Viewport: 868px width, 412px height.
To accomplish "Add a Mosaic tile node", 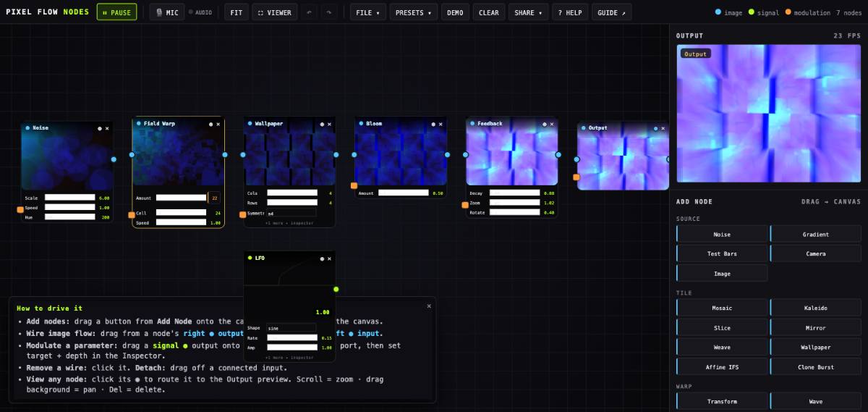I will pyautogui.click(x=722, y=308).
